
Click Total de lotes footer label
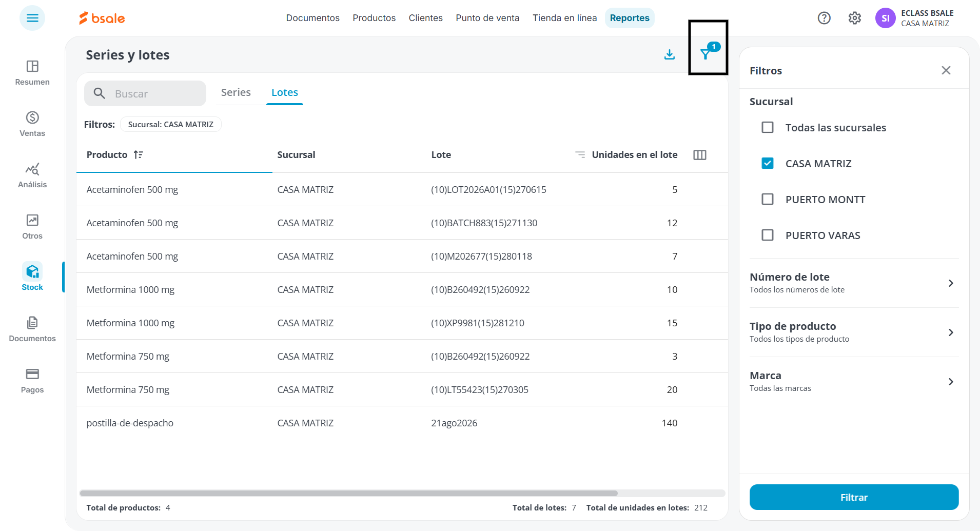539,507
